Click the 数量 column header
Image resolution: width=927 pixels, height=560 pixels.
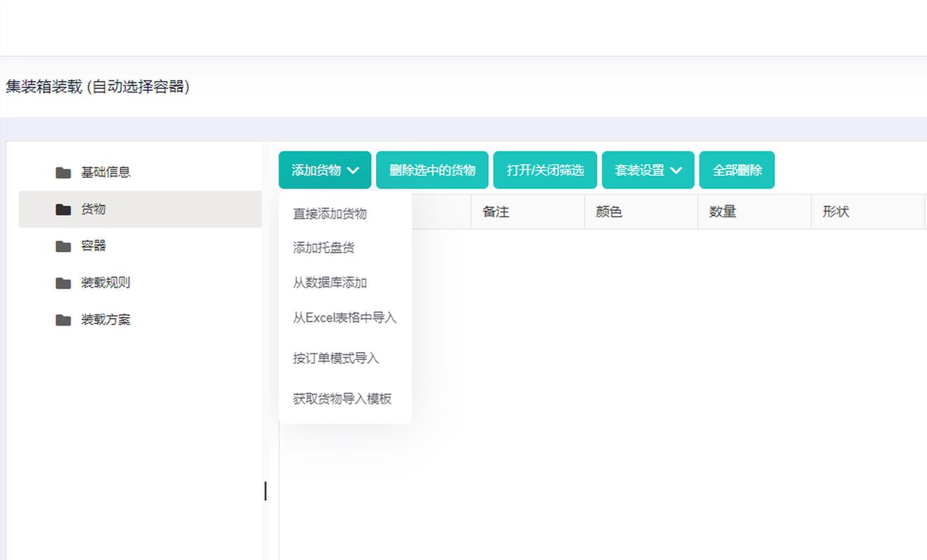(x=755, y=211)
